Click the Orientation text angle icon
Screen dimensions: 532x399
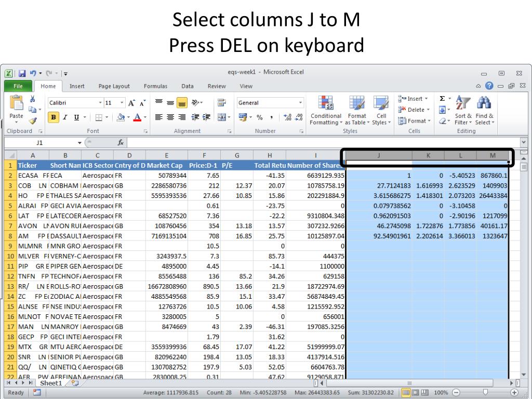tap(195, 102)
